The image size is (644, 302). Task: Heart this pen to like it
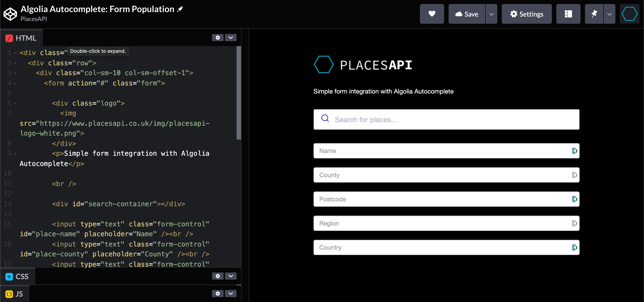[x=432, y=14]
